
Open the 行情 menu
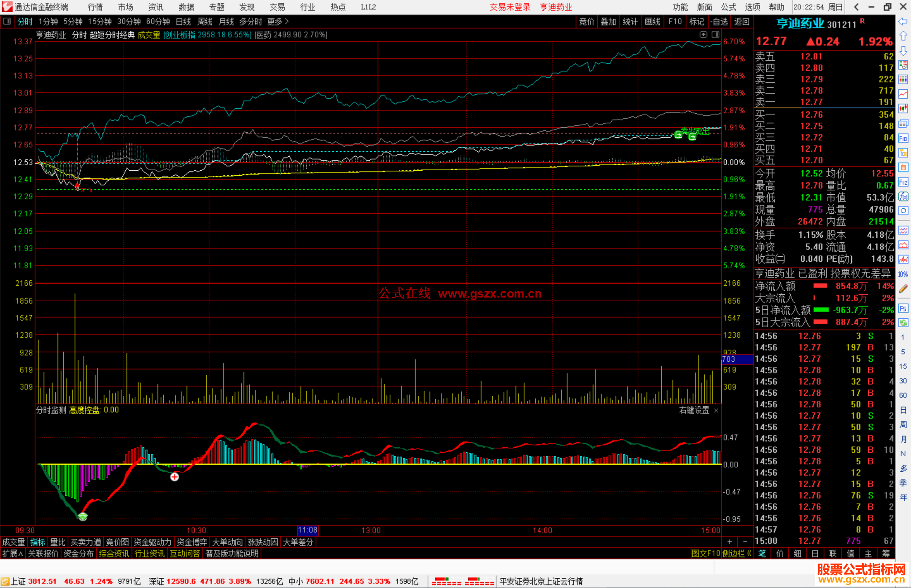click(95, 7)
